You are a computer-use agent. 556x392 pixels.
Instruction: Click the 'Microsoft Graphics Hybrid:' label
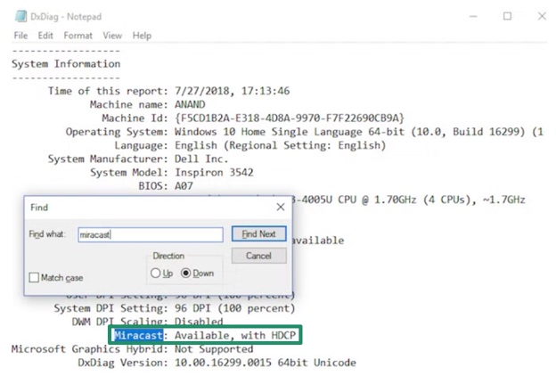(90, 349)
